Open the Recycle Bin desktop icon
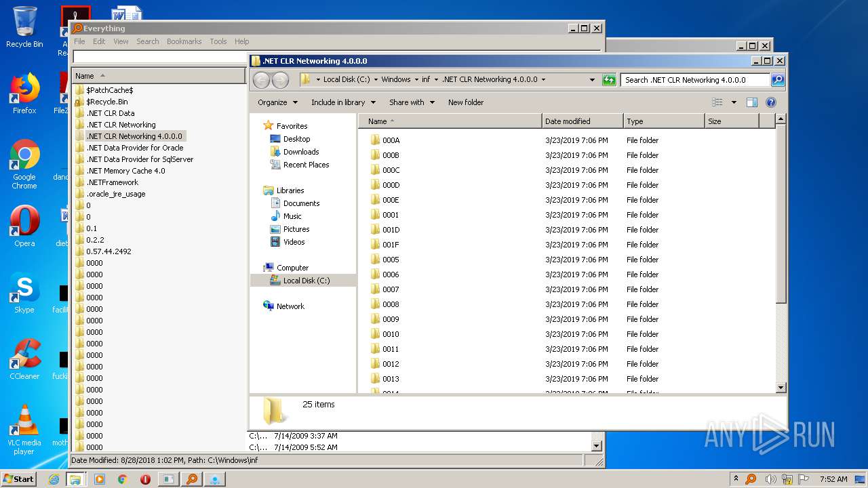 click(x=24, y=27)
